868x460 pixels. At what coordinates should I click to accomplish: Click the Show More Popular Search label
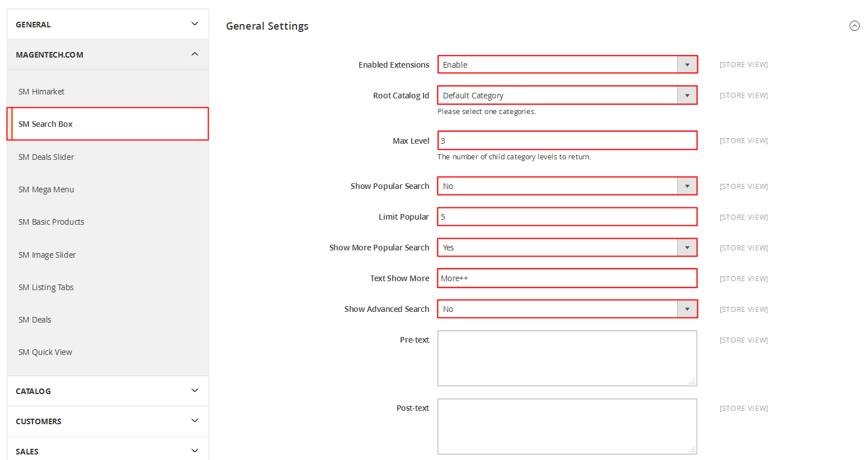379,248
